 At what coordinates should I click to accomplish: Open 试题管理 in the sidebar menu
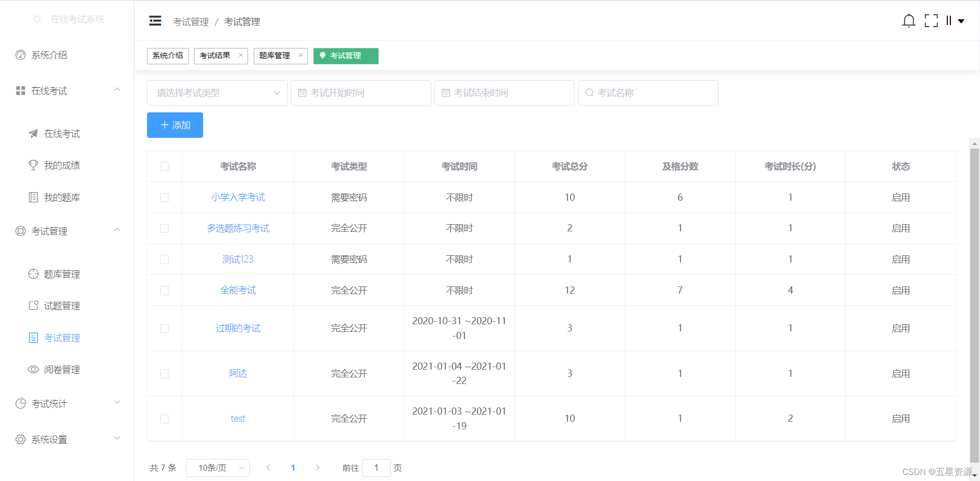[x=62, y=306]
